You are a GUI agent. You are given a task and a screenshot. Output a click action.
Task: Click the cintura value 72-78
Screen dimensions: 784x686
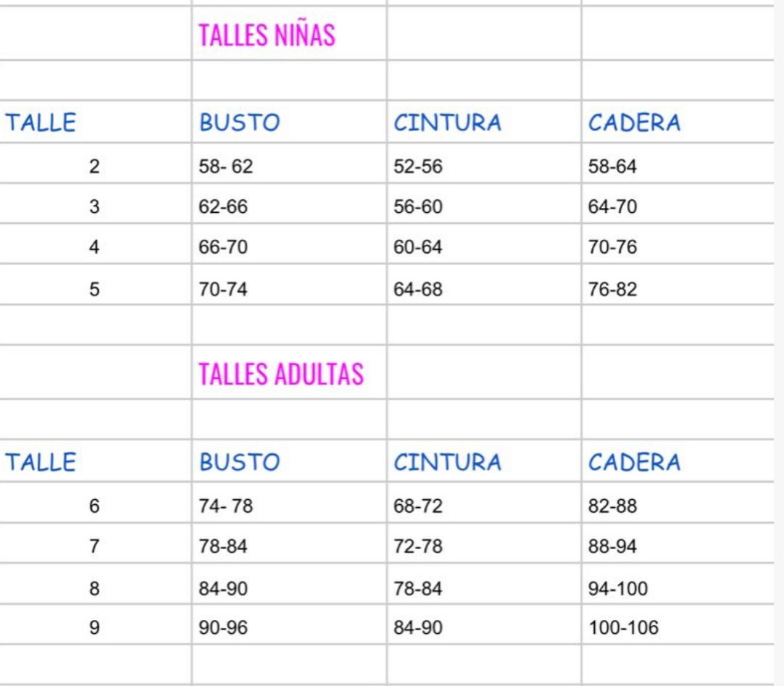pyautogui.click(x=417, y=546)
